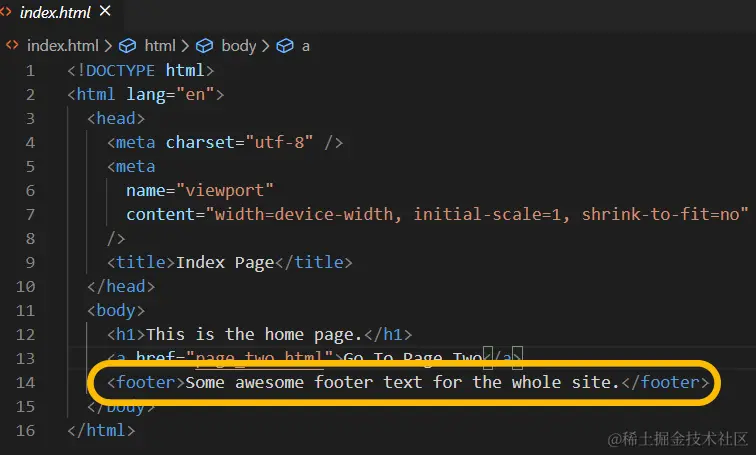
Task: Expand chevron after index.html in breadcrumb
Action: 108,46
